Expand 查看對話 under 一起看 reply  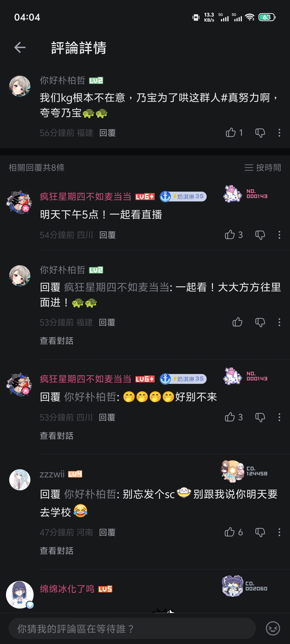point(57,341)
